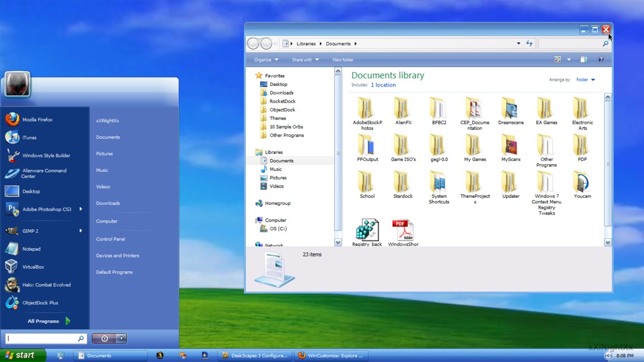Select the Music library in the sidebar
Viewport: 644px width, 362px height.
[275, 169]
